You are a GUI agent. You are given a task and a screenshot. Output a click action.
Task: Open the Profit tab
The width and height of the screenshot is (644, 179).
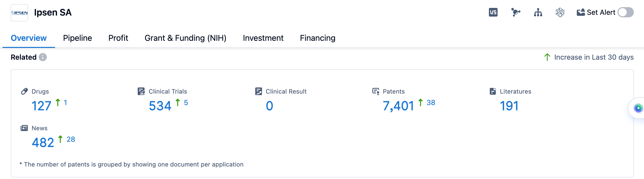click(x=118, y=38)
